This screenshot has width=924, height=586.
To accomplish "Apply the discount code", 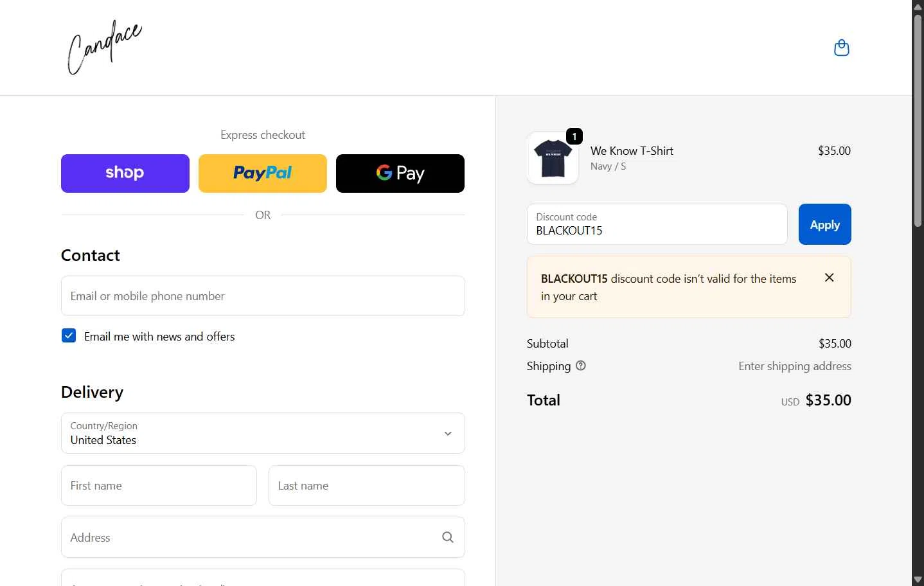I will 824,224.
